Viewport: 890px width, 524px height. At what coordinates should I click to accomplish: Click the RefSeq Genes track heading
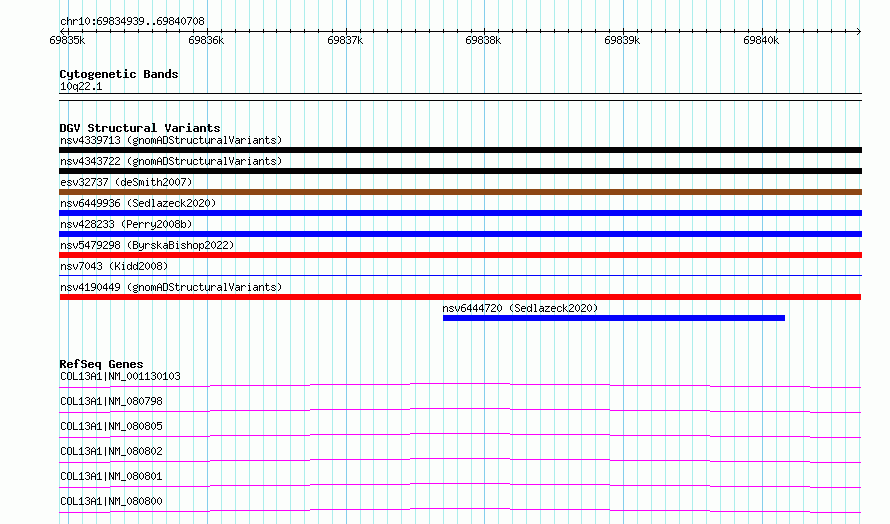click(x=101, y=364)
